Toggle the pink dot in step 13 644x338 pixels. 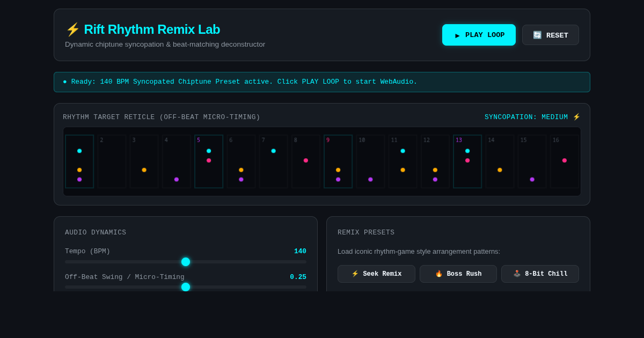coord(467,160)
